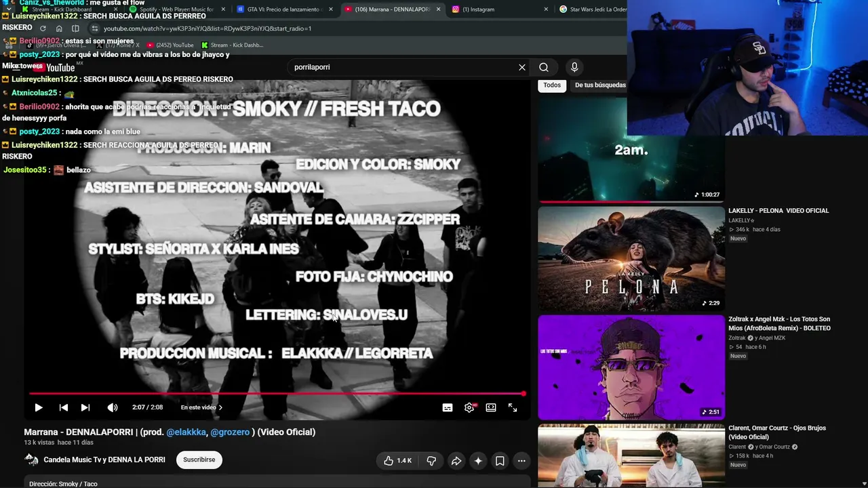This screenshot has width=868, height=488.
Task: Start voice search with microphone
Action: [574, 67]
